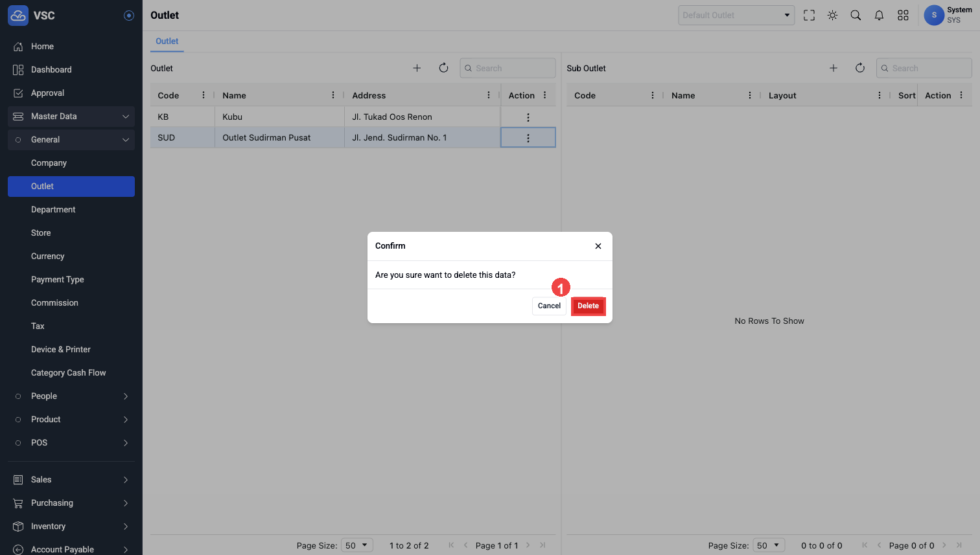Cancel the delete confirmation
This screenshot has width=980, height=555.
[549, 306]
